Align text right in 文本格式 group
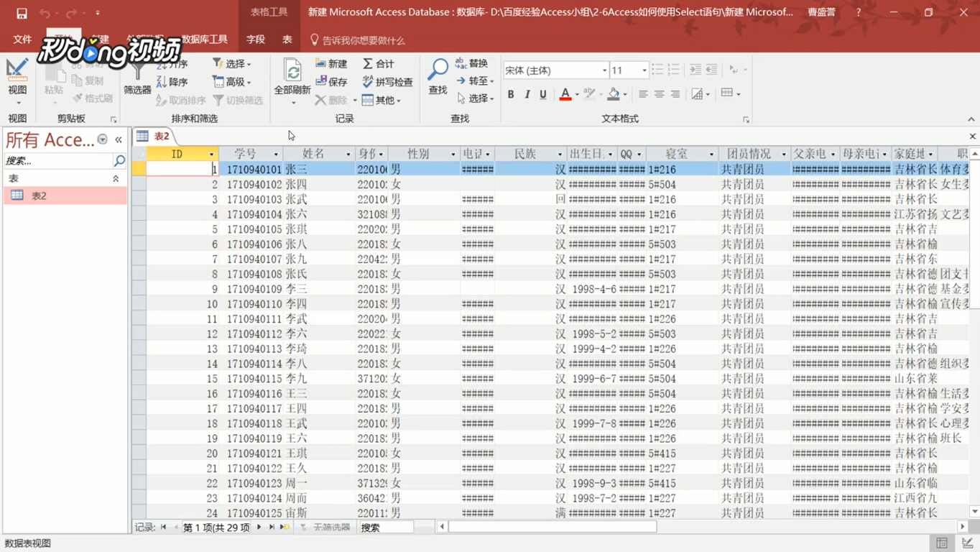The image size is (980, 552). [675, 94]
